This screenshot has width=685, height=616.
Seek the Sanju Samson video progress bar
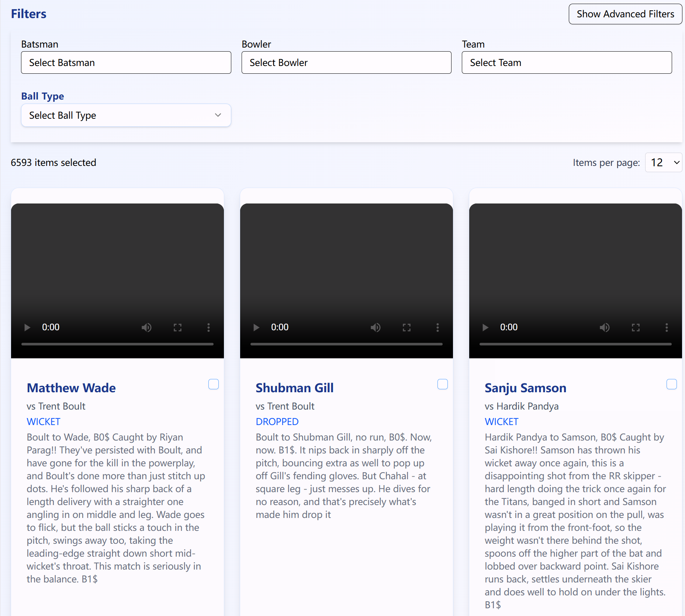pos(575,344)
